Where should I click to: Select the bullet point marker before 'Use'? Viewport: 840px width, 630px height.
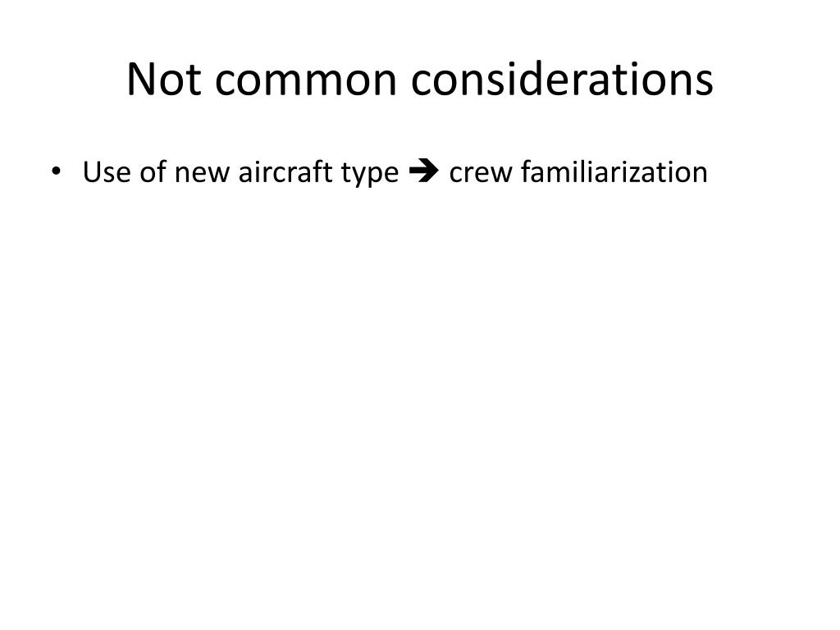click(56, 172)
